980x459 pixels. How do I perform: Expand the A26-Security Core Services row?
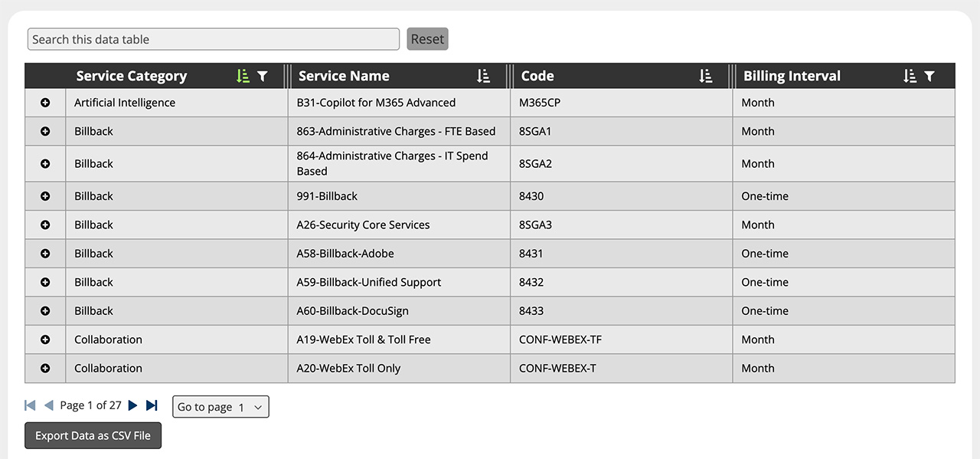click(x=44, y=225)
